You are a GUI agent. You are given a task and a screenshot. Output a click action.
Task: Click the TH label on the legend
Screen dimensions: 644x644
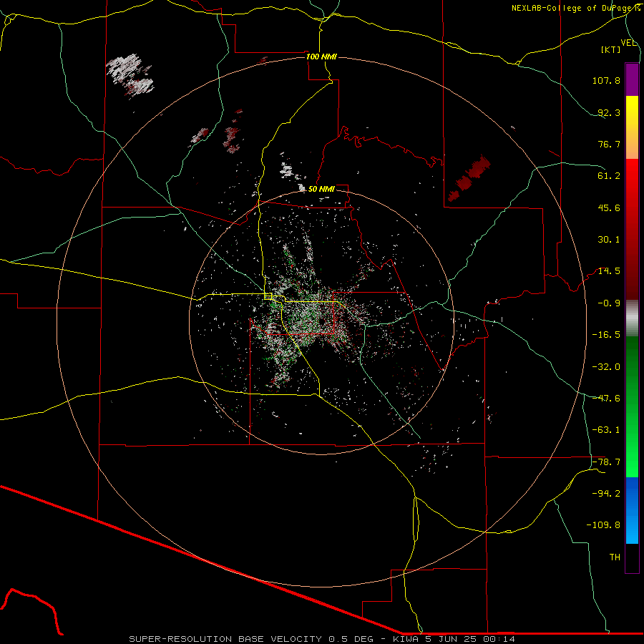[615, 557]
